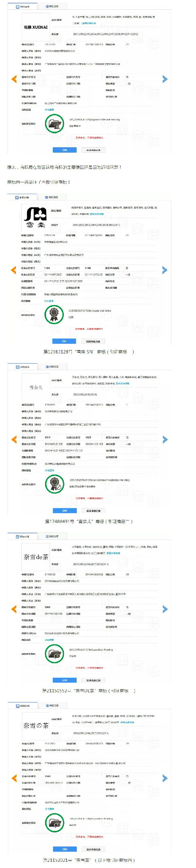Click the 打印 button under the XUENAI record
This screenshot has width=196, height=868.
pyautogui.click(x=65, y=150)
